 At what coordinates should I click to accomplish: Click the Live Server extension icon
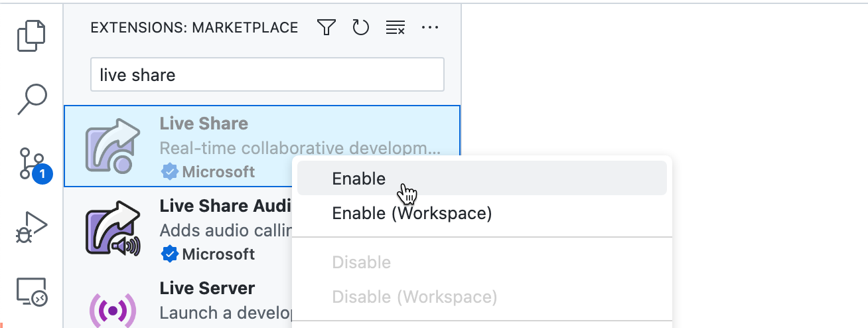click(112, 309)
